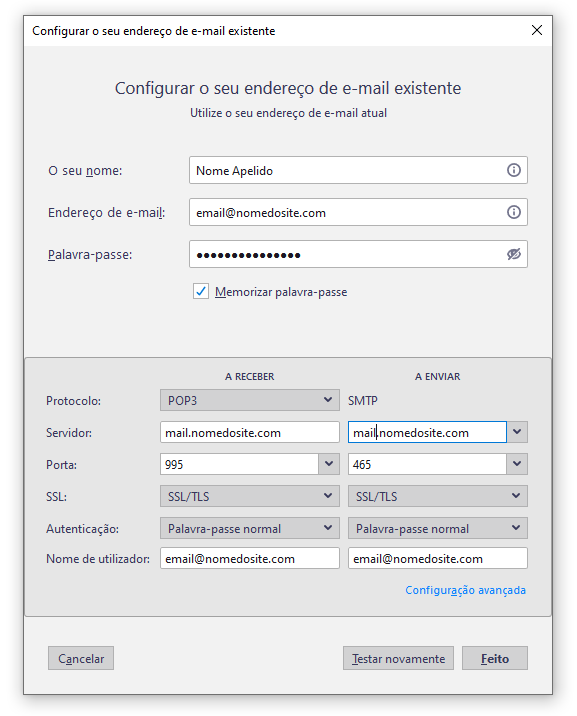This screenshot has width=577, height=716.
Task: Expand outgoing server name dropdown arrow
Action: (x=517, y=432)
